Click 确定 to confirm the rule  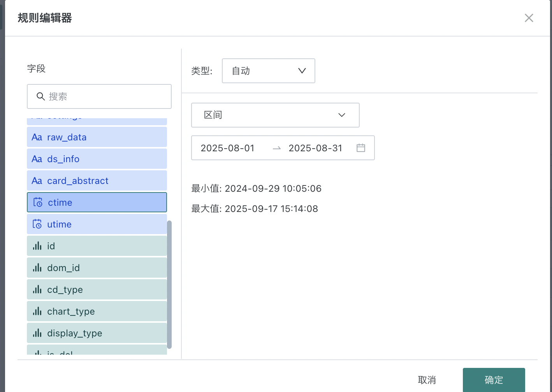pos(494,380)
